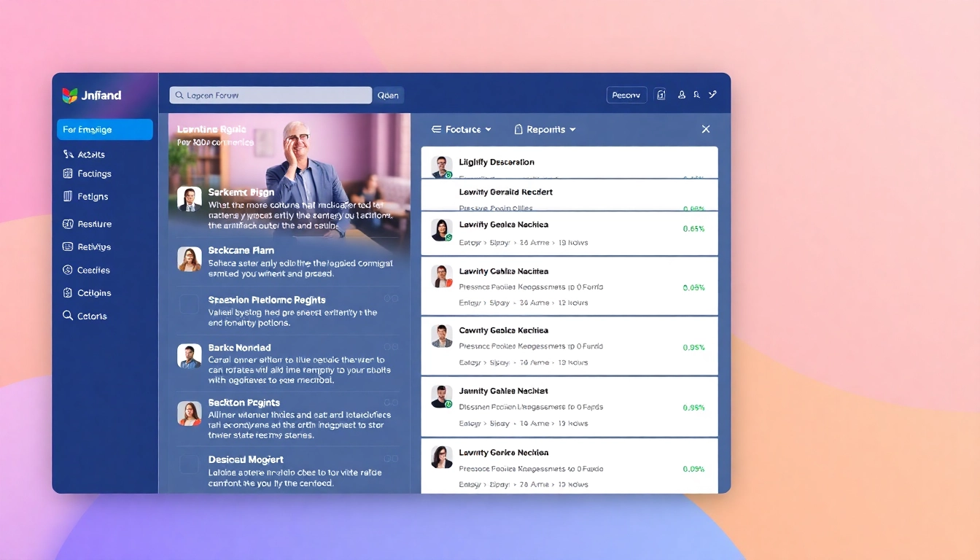The image size is (980, 560).
Task: Click the pen icon at header's far right
Action: 713,95
